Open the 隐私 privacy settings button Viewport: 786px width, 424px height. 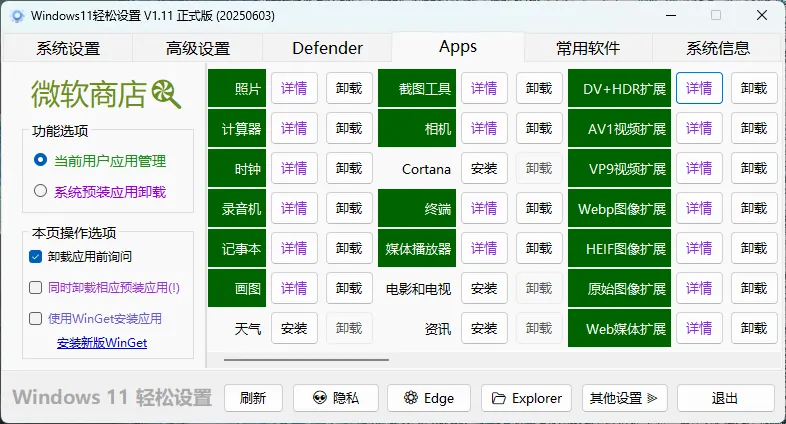pyautogui.click(x=334, y=398)
